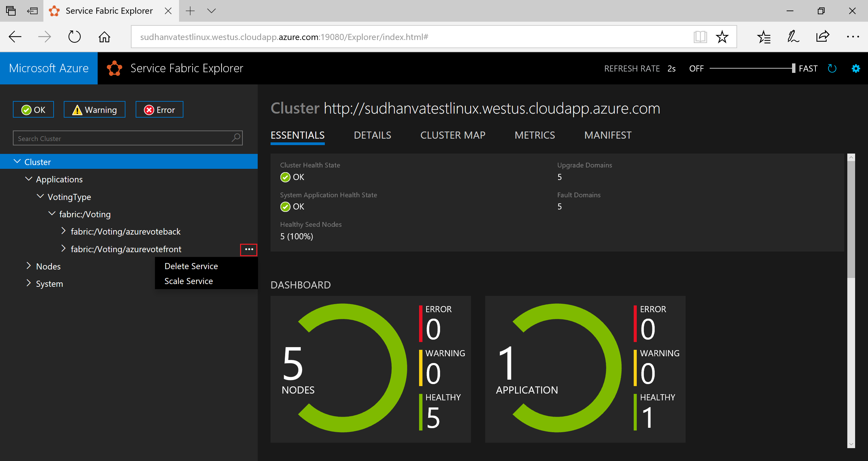
Task: Click the Service Fabric logo icon
Action: point(113,68)
